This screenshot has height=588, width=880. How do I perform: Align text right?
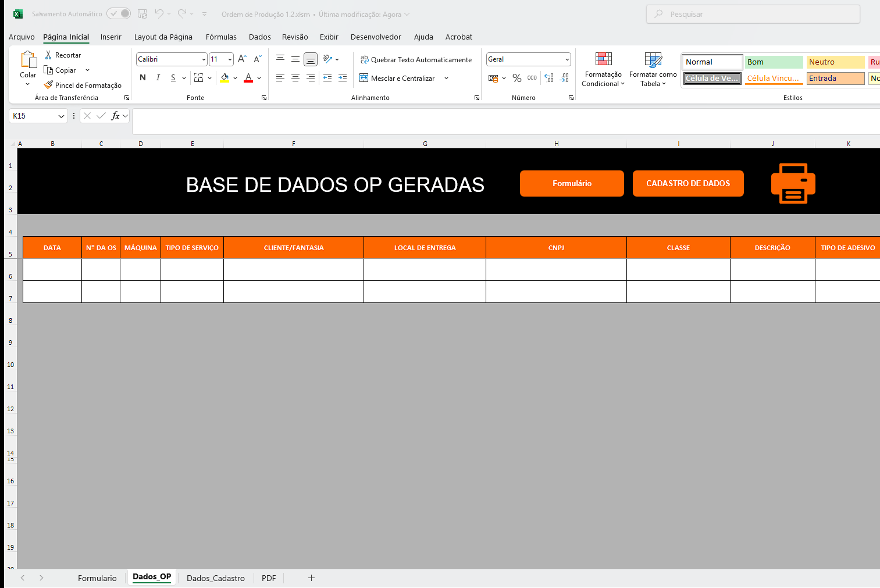pyautogui.click(x=311, y=77)
